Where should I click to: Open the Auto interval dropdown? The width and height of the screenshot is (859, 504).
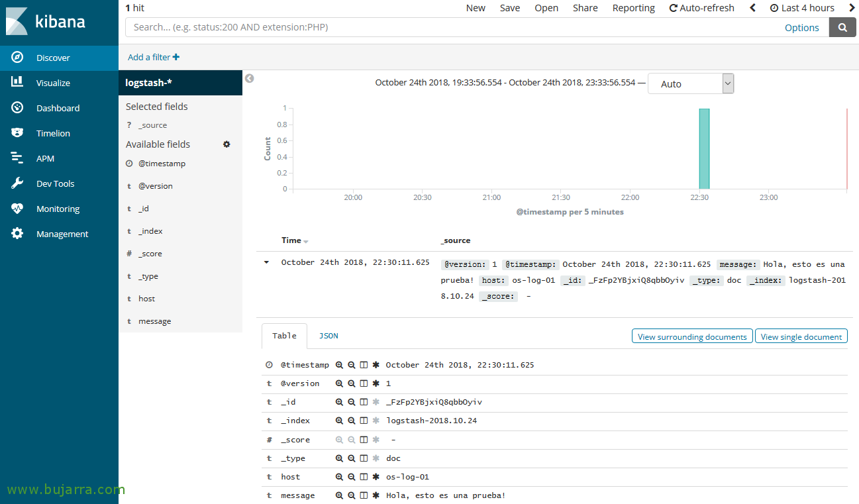691,84
